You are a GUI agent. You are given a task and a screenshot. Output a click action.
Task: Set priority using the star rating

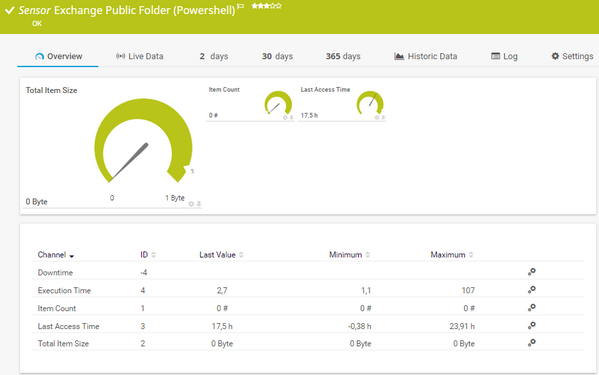[x=267, y=6]
